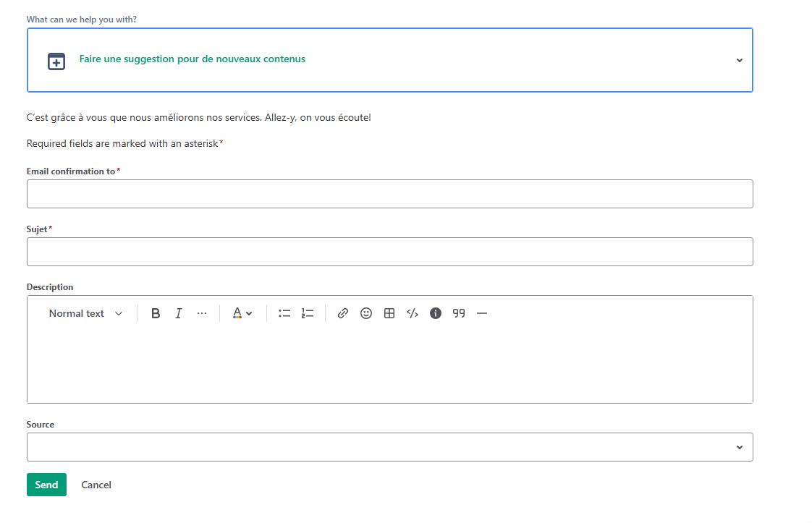This screenshot has height=523, width=812.
Task: Open the Normal text style dropdown
Action: (85, 313)
